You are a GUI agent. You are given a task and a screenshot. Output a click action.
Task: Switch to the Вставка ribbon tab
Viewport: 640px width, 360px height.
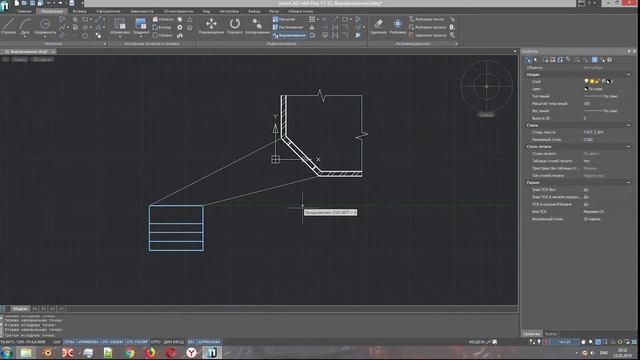click(x=80, y=11)
